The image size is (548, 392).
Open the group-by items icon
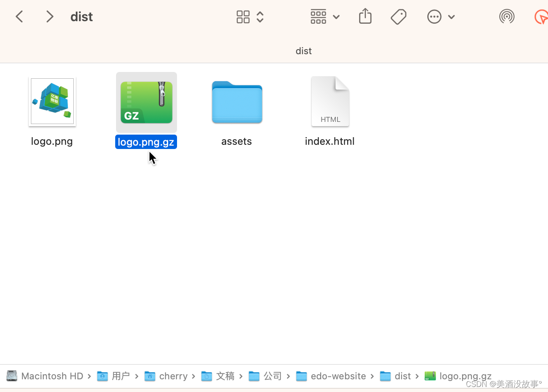(318, 17)
